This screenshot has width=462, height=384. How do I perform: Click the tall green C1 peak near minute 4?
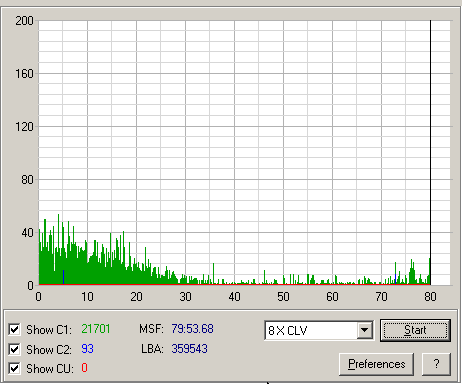coord(59,249)
